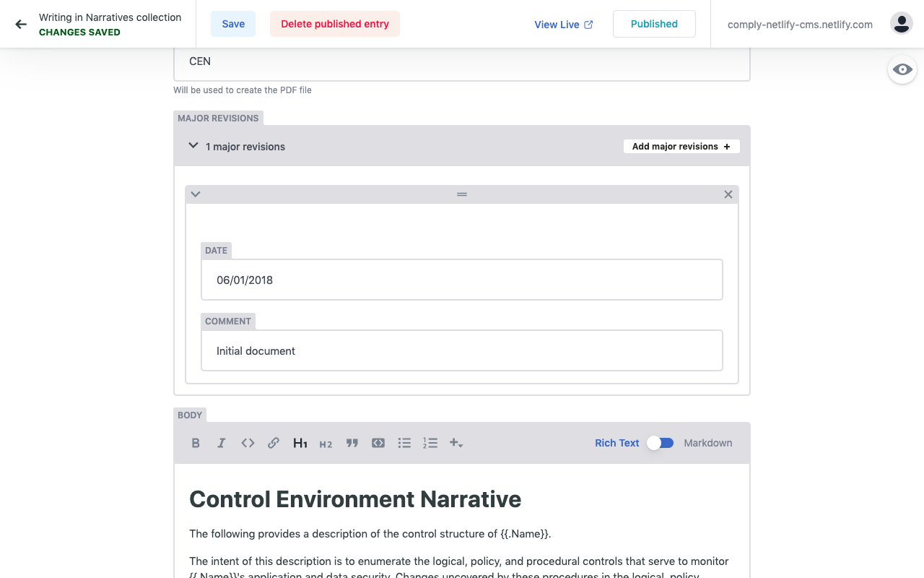Open the Published status dropdown

654,24
